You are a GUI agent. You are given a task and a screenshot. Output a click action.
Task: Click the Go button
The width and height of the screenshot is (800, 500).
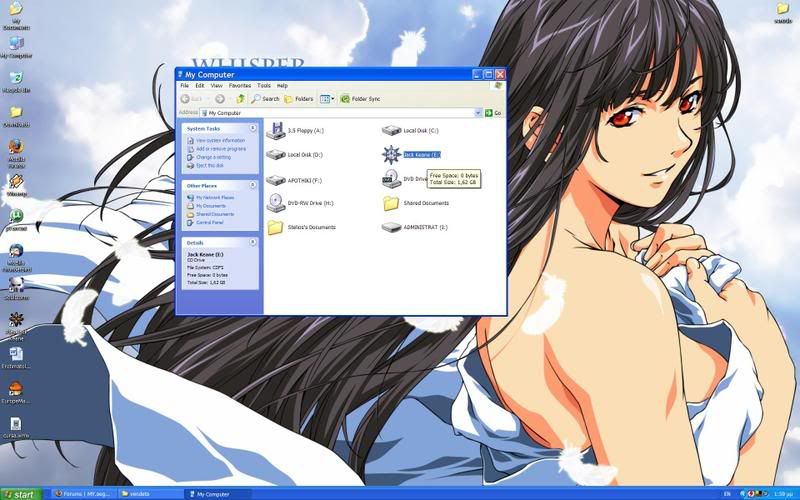493,113
